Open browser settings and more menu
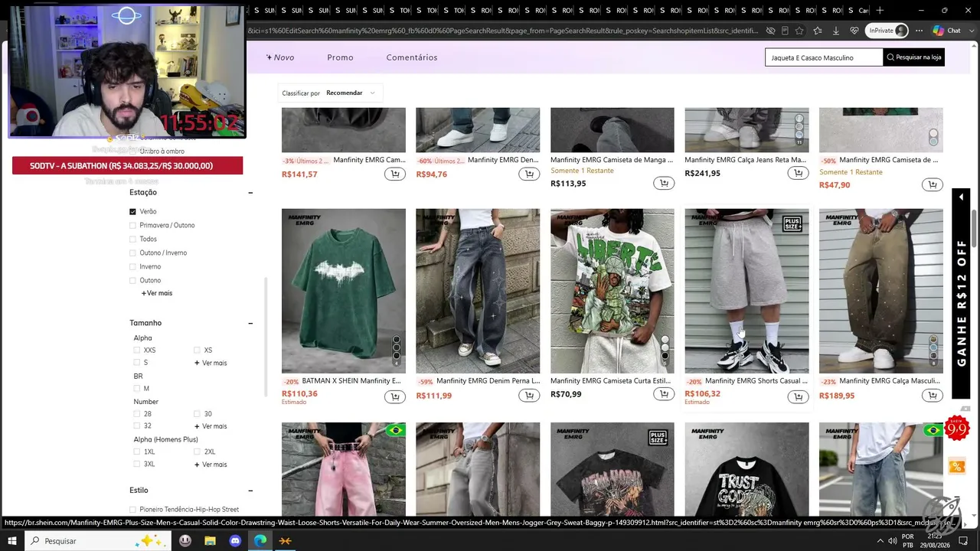 tap(917, 31)
